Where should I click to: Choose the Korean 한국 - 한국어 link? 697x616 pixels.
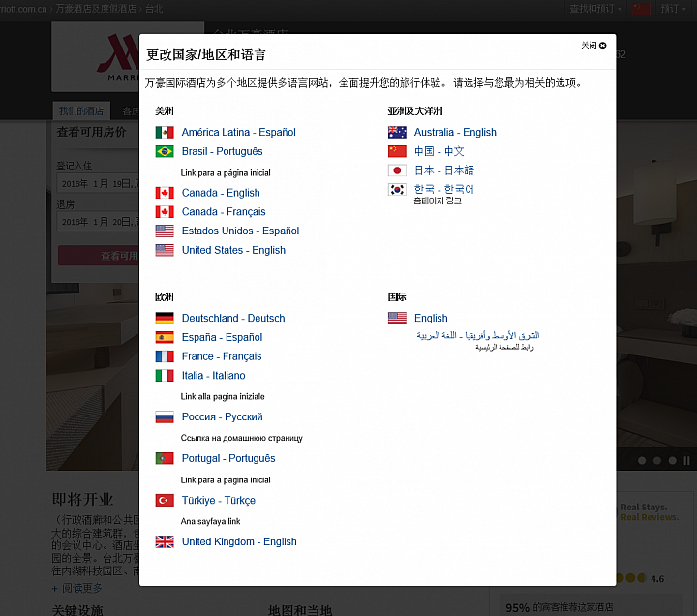coord(444,189)
